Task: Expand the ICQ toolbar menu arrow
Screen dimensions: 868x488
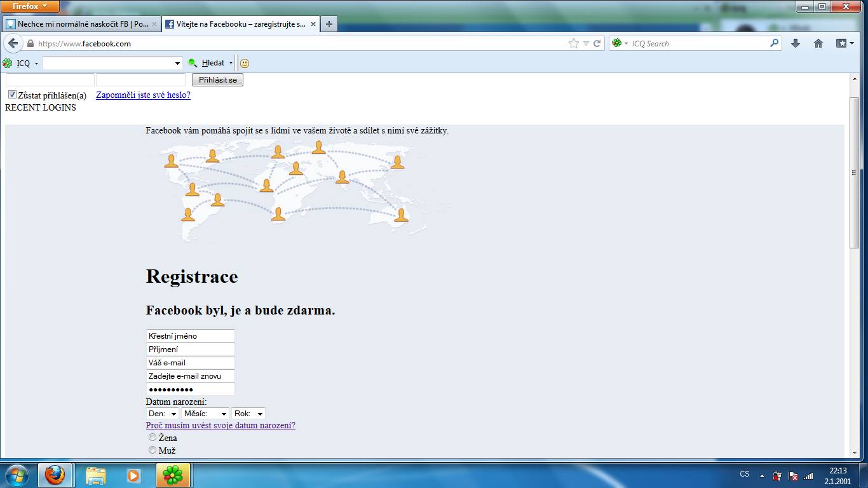Action: (x=36, y=64)
